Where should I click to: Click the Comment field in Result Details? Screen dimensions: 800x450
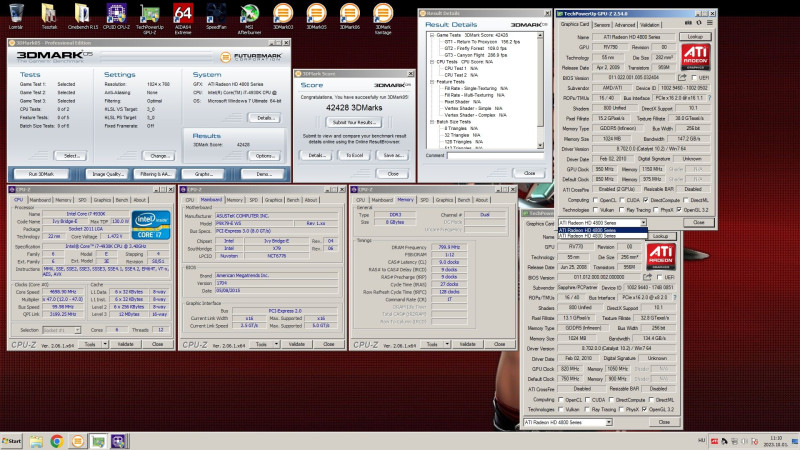495,156
